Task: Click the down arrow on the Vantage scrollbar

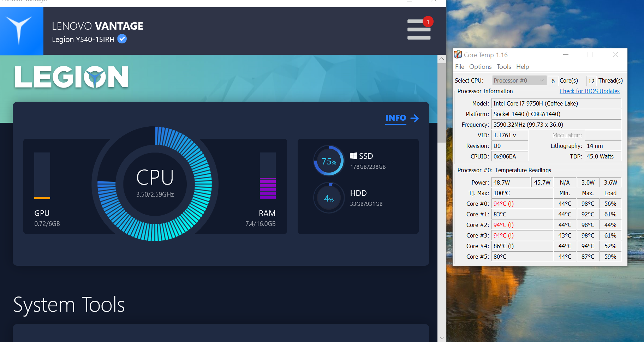Action: click(x=442, y=337)
